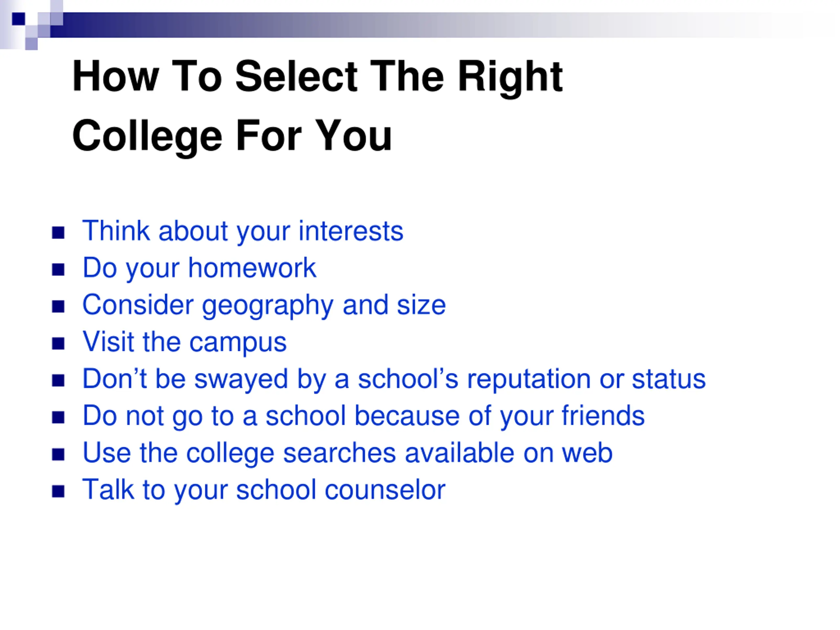This screenshot has height=630, width=840.
Task: Click bullet marker beside 'Talk to your school counselor'
Action: click(58, 492)
